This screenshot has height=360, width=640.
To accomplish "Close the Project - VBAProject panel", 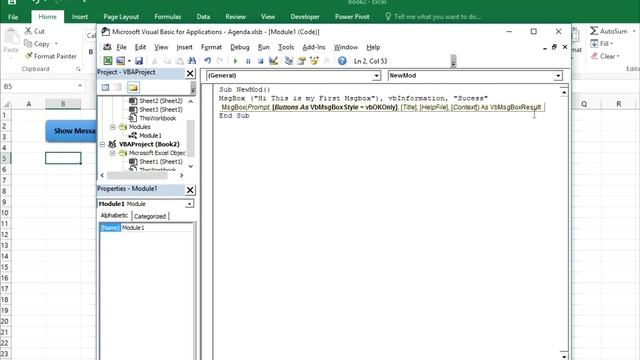I will coord(190,73).
